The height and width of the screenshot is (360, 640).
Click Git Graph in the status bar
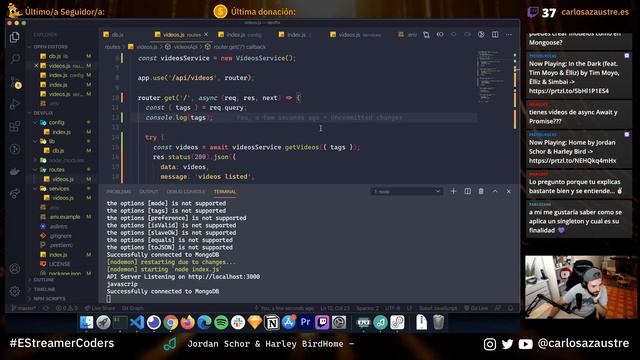[x=133, y=308]
